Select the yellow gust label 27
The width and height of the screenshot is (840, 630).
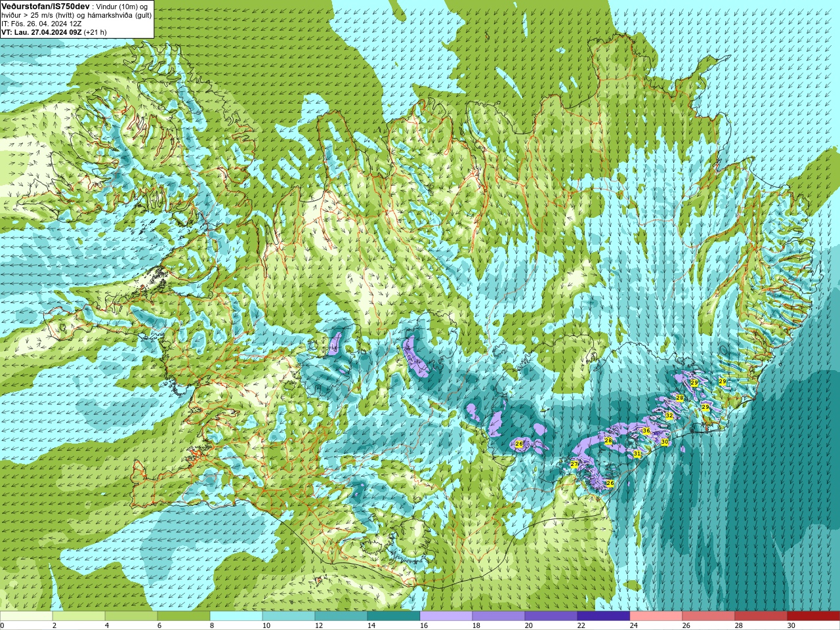point(574,465)
